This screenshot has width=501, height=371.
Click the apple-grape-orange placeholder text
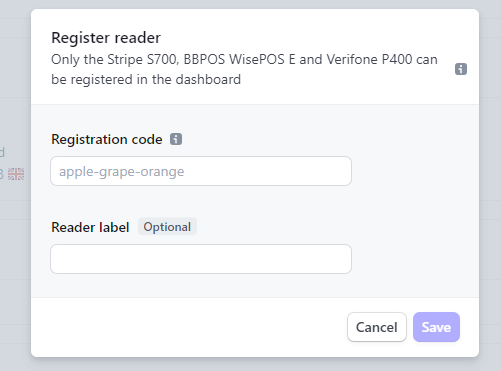click(122, 172)
